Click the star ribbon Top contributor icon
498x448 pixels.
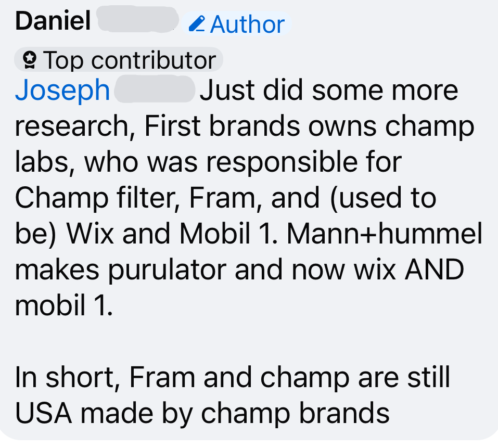click(x=30, y=60)
